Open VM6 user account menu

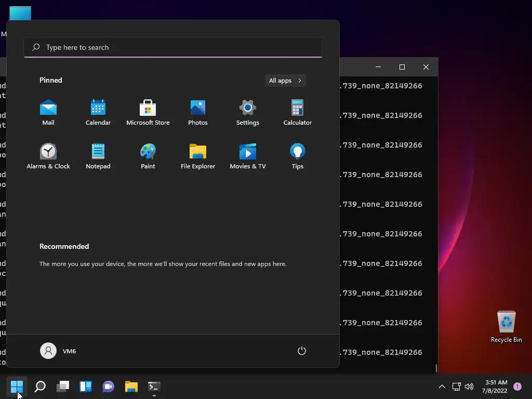58,351
